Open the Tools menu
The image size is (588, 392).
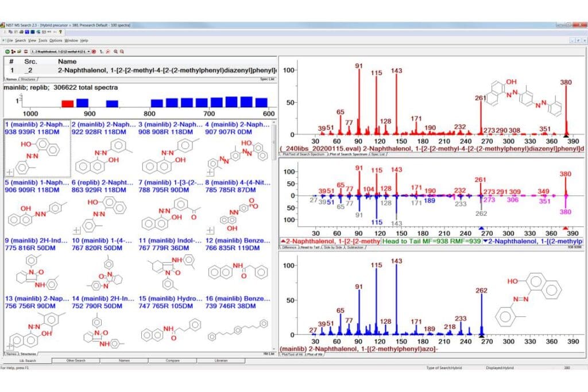[42, 40]
